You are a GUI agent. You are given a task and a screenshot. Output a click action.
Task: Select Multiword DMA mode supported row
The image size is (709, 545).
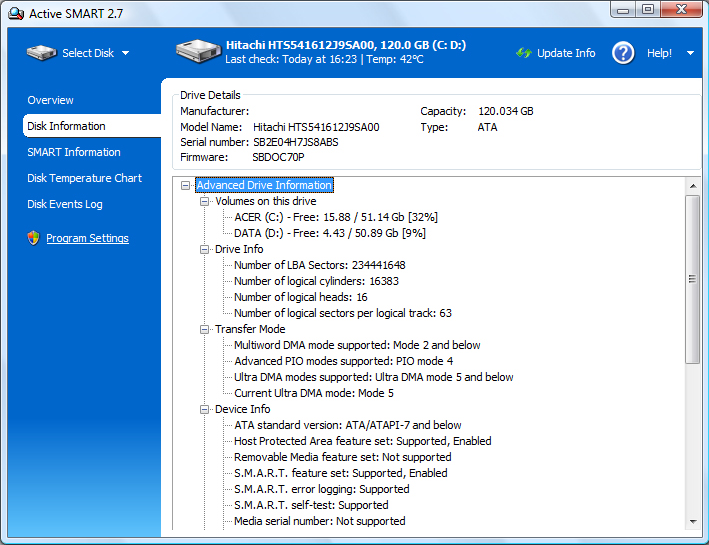tap(357, 345)
